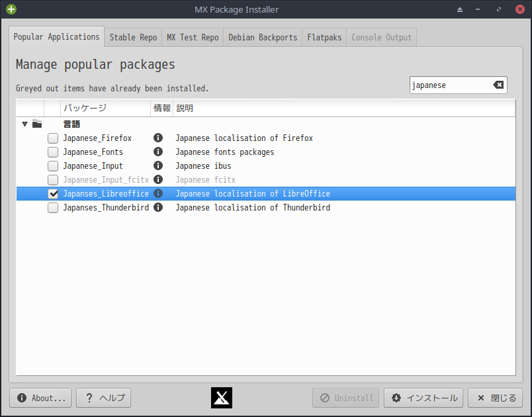Screen dimensions: 532x417
Task: Select the Console Output tab
Action: click(x=381, y=37)
